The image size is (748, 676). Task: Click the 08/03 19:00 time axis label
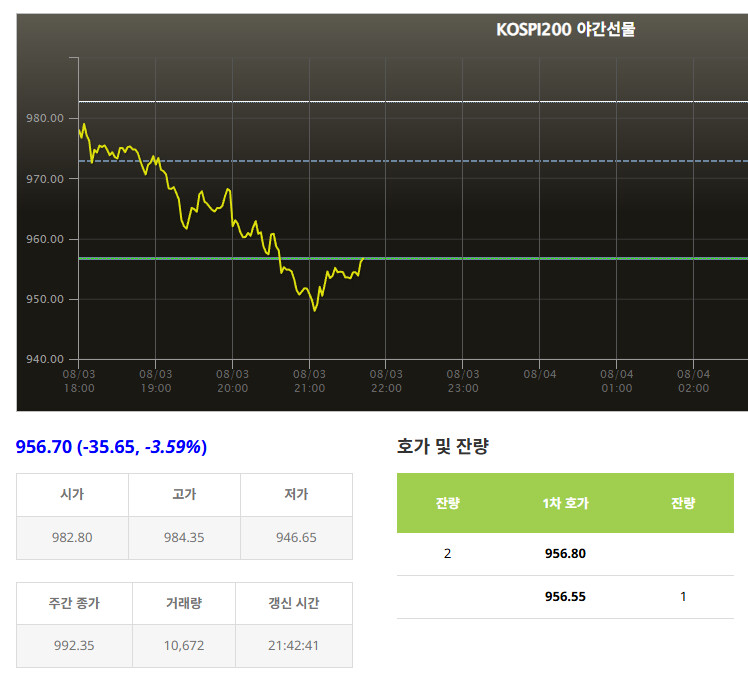tap(156, 381)
